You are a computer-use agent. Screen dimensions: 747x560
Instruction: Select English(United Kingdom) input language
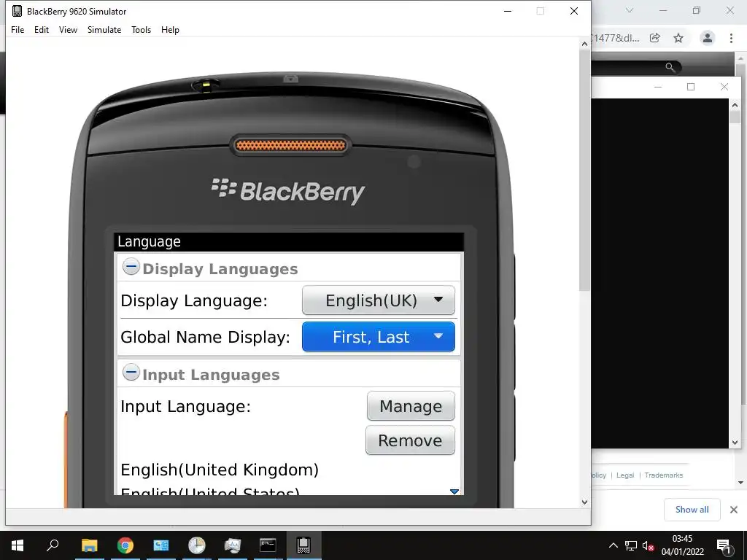(220, 470)
